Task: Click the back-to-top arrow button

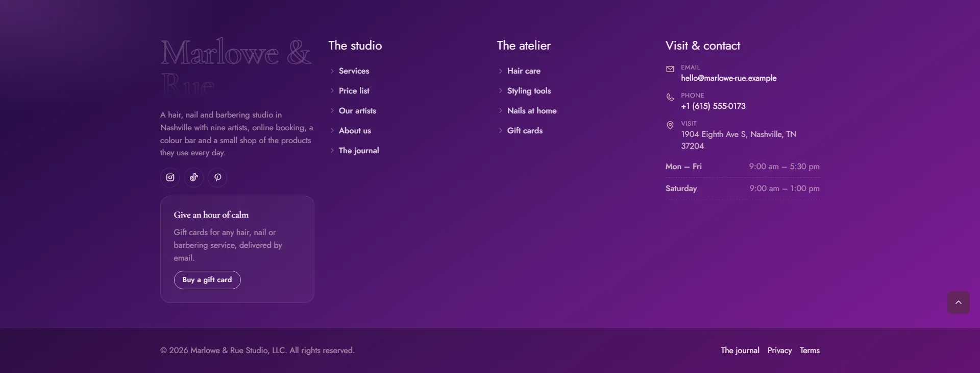Action: tap(959, 302)
